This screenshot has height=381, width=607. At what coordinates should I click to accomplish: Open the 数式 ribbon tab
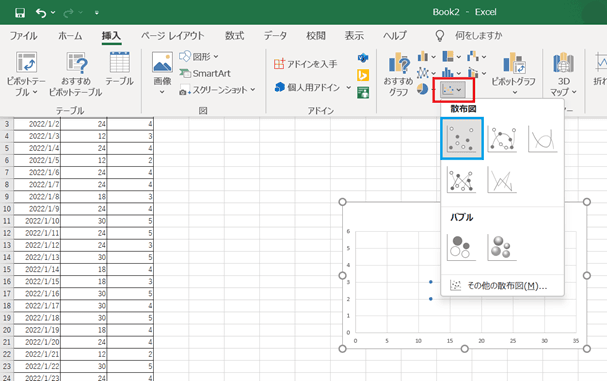[x=235, y=36]
